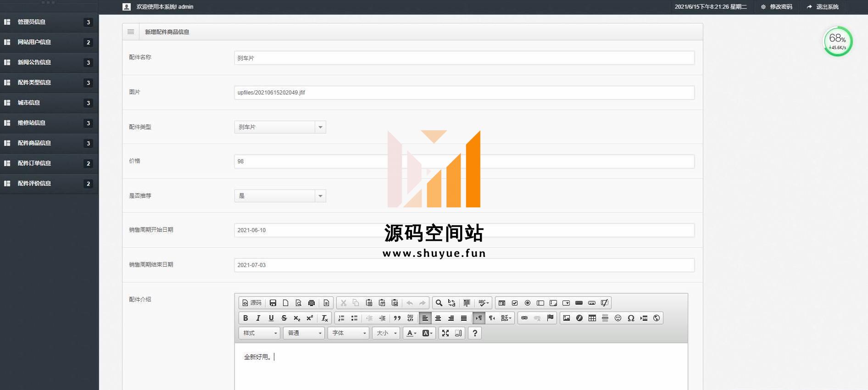Click the Print icon in editor toolbar
Viewport: 868px width, 390px height.
312,303
